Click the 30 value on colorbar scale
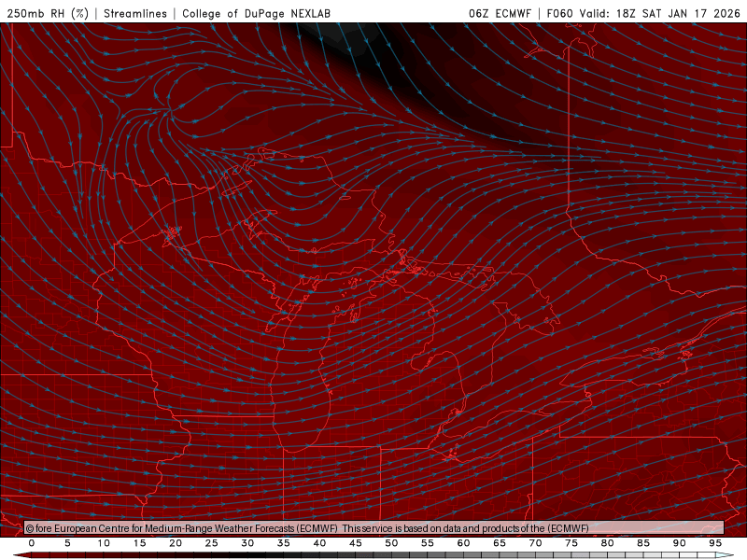Screen dimensions: 747x560 click(x=247, y=543)
